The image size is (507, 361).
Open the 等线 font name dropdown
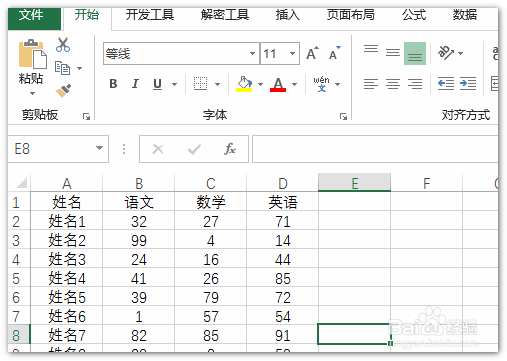[x=252, y=53]
